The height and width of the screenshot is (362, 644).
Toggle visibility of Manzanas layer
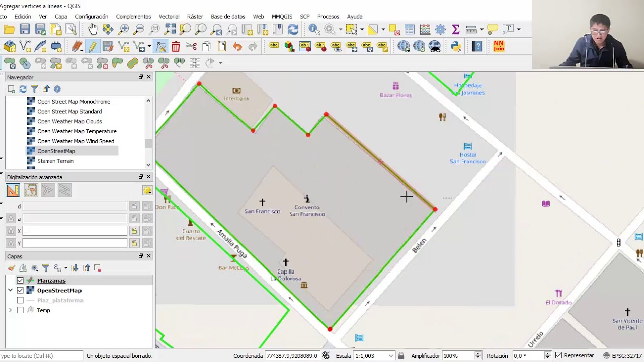(x=20, y=281)
